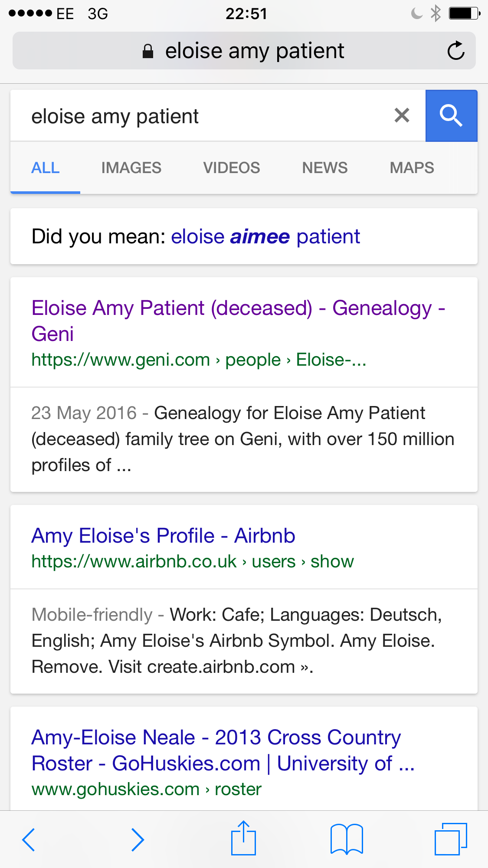Tap the Safari address bar

point(255,51)
